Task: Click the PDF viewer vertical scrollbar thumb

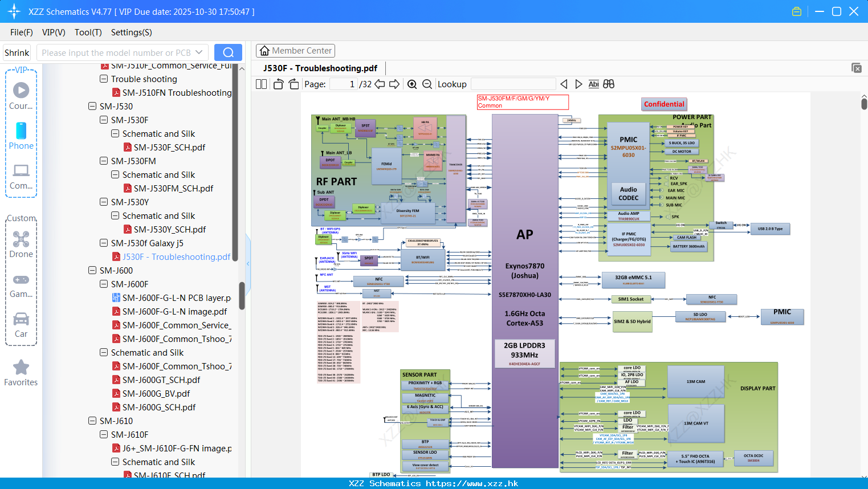Action: (864, 104)
